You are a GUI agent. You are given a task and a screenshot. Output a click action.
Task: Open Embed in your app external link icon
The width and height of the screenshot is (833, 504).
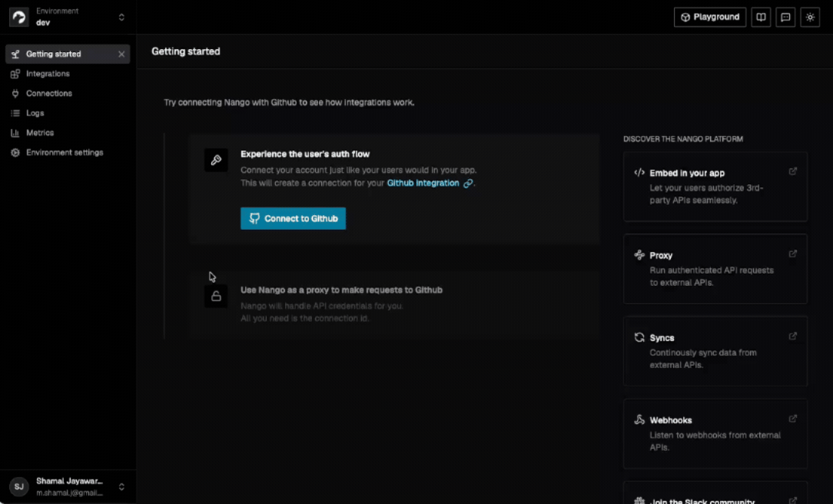pyautogui.click(x=792, y=171)
